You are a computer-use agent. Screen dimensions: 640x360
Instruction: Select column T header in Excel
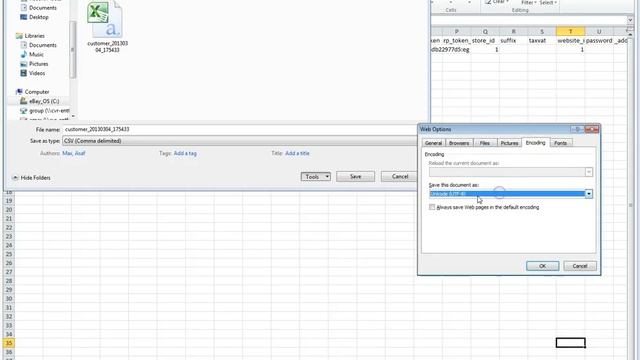tap(570, 31)
